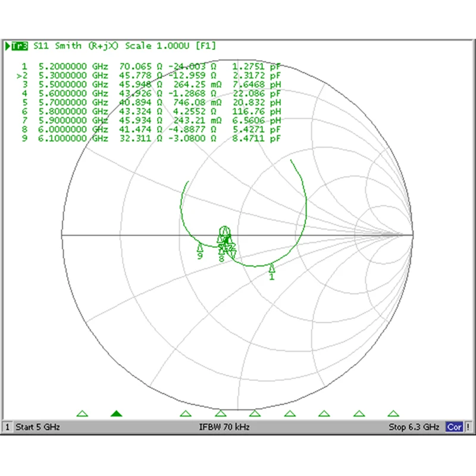
Task: Select the marker 8 row at 6.0000000 GHz
Action: point(151,129)
